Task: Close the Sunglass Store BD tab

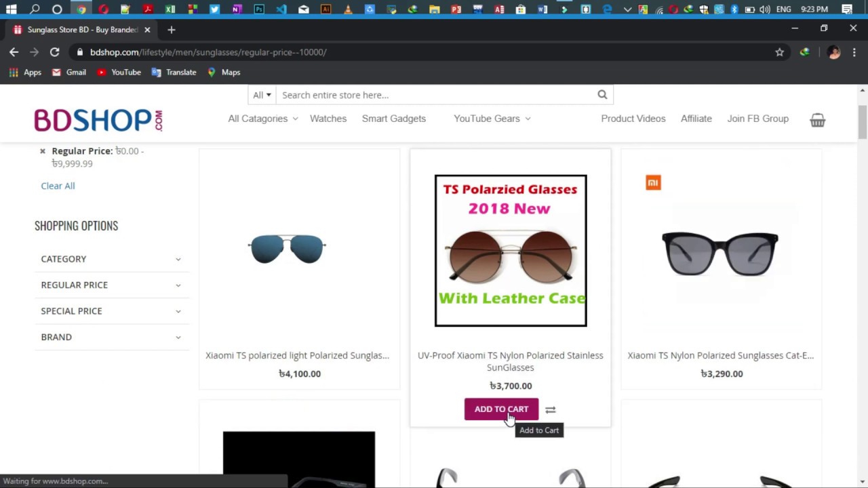Action: click(147, 30)
